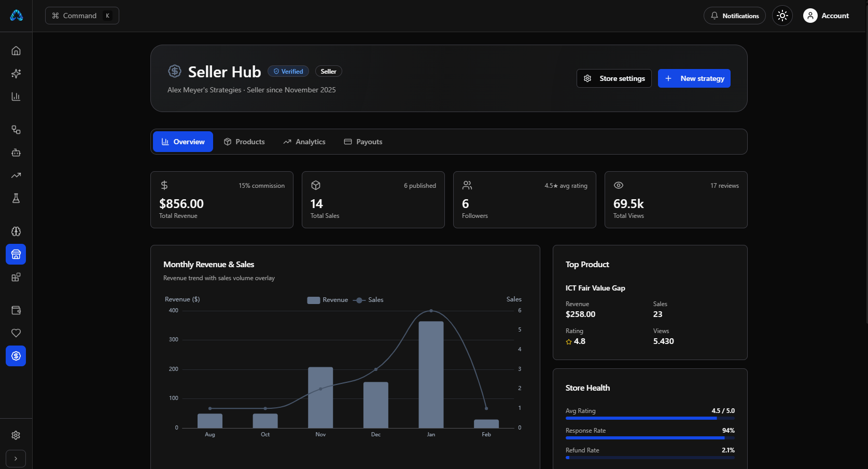Click the Seller role badge
This screenshot has width=868, height=469.
[329, 72]
